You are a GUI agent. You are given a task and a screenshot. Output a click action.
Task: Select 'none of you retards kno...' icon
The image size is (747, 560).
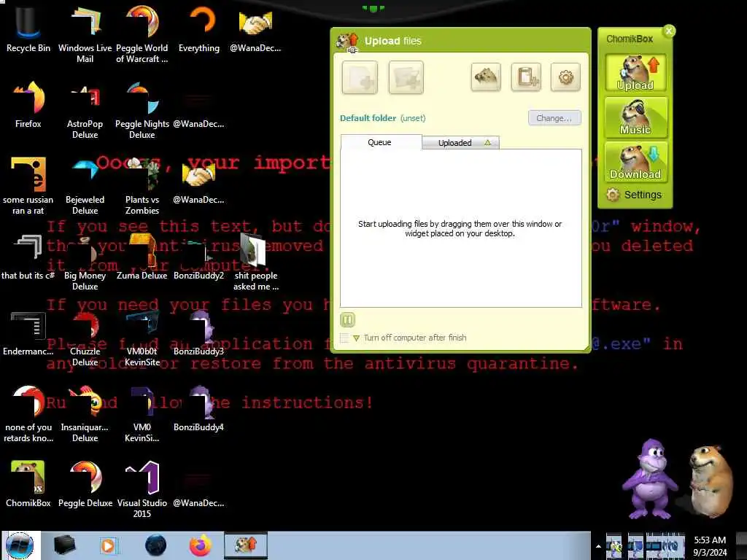click(28, 414)
